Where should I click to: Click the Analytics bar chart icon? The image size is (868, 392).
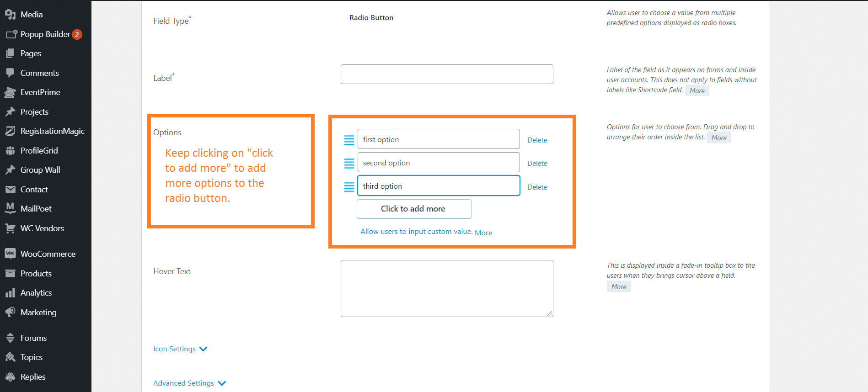point(10,293)
